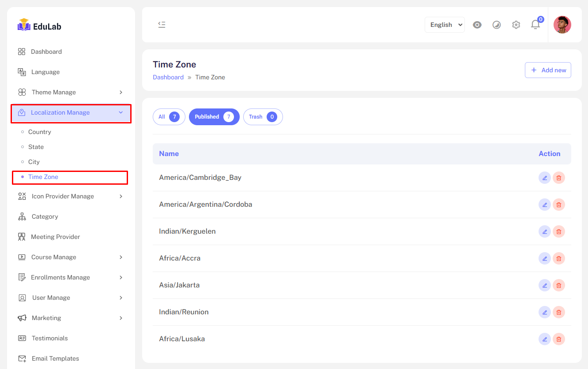588x369 pixels.
Task: Open the Country submenu item
Action: tap(40, 132)
